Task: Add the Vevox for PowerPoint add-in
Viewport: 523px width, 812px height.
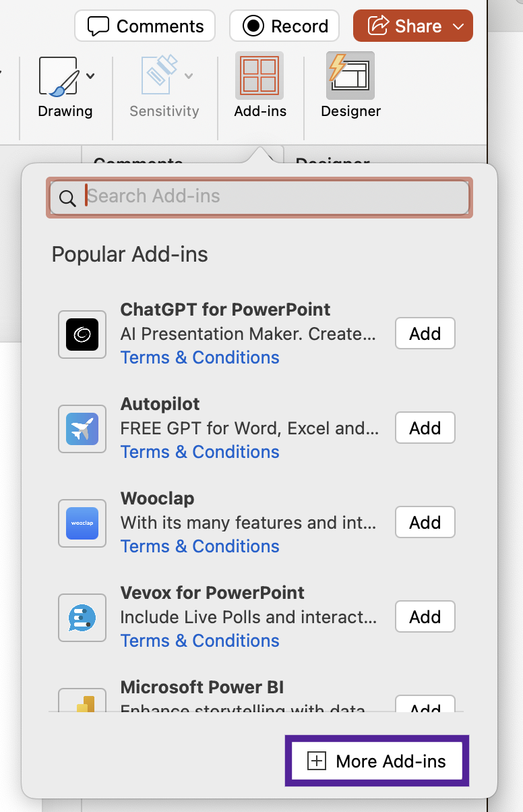Action: coord(425,617)
